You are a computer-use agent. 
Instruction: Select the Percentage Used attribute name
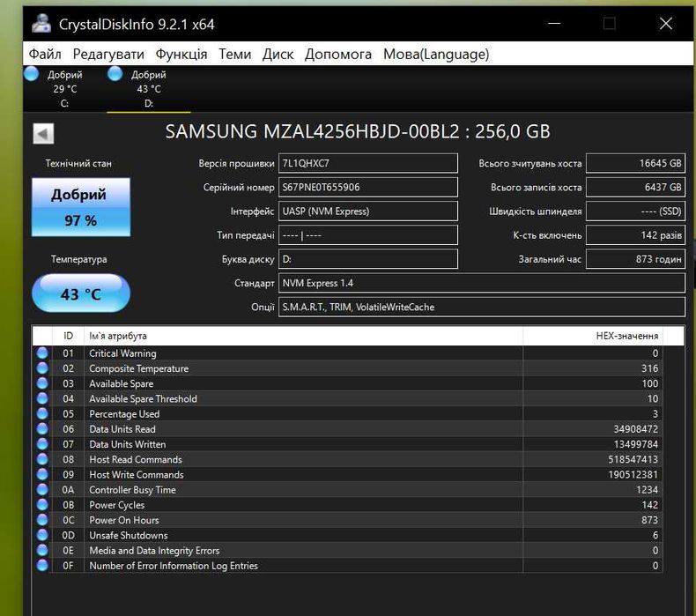tap(124, 414)
